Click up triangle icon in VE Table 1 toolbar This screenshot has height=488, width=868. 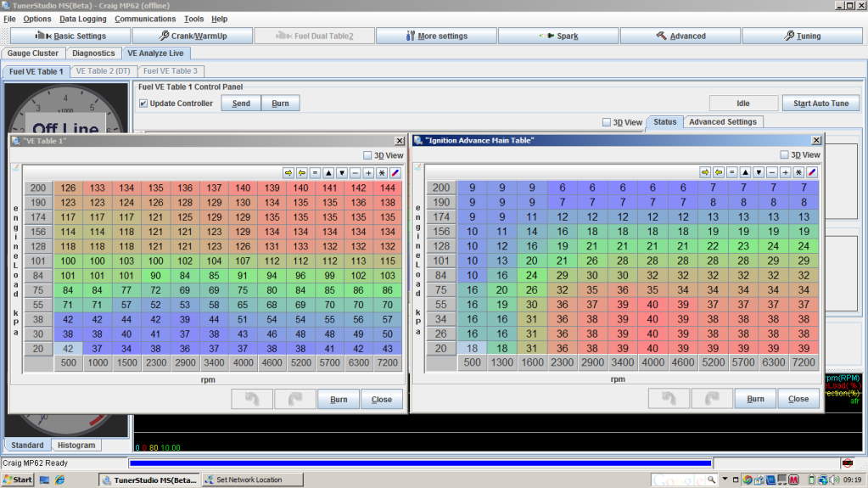pyautogui.click(x=328, y=173)
